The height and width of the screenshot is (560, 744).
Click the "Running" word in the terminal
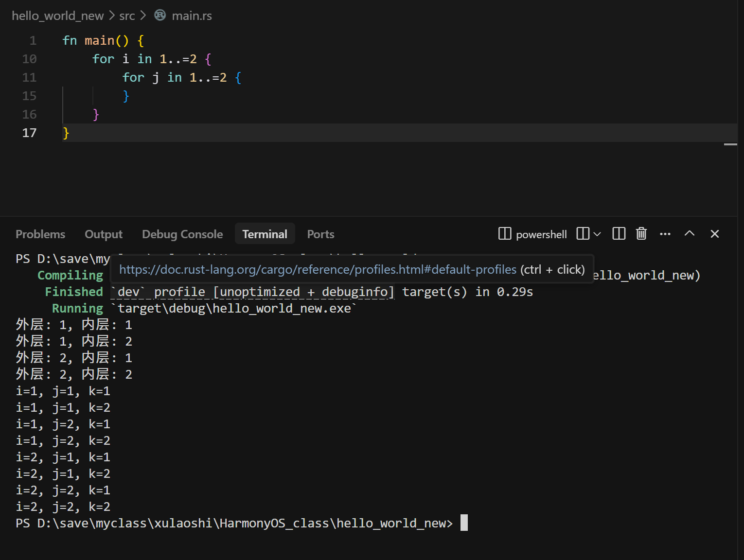pos(78,308)
